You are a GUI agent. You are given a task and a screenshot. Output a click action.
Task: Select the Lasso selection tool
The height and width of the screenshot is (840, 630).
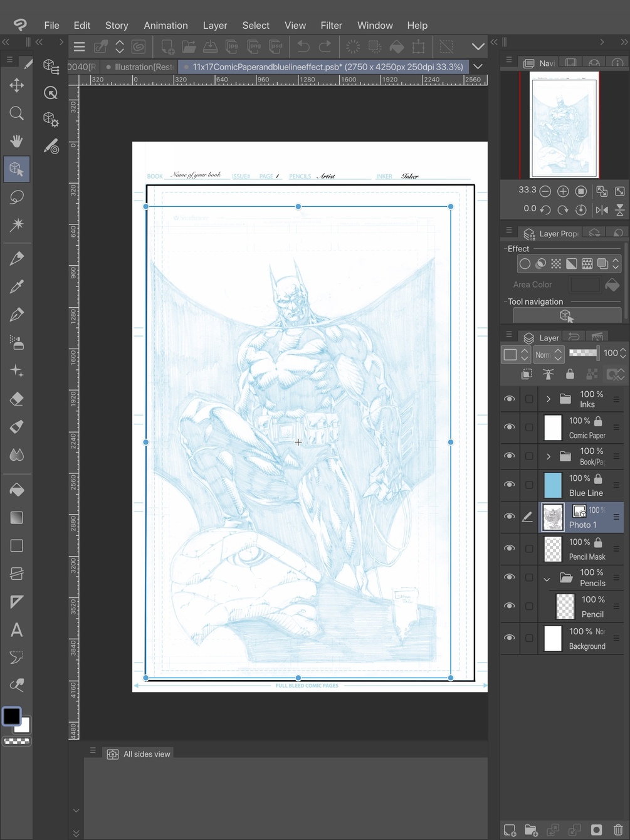click(x=17, y=197)
